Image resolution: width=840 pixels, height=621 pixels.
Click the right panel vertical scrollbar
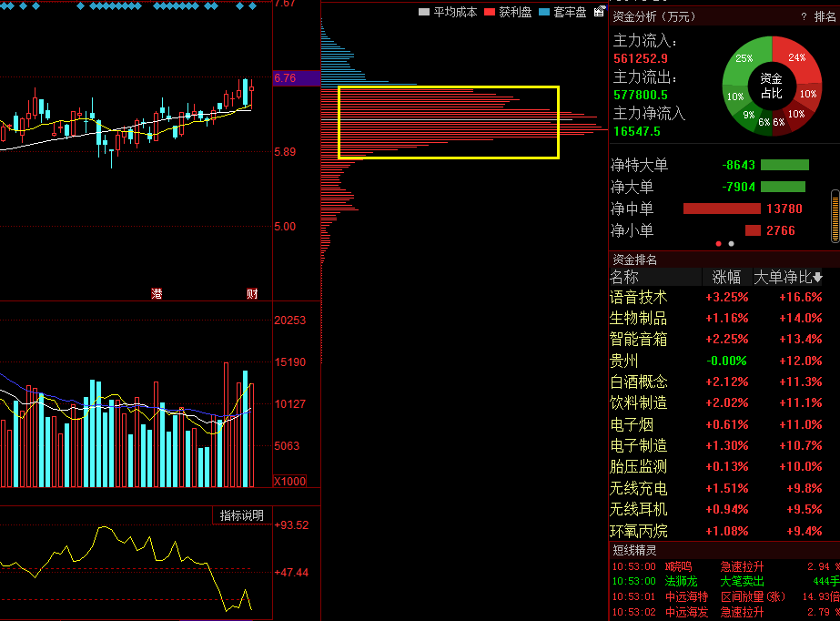pos(835,216)
